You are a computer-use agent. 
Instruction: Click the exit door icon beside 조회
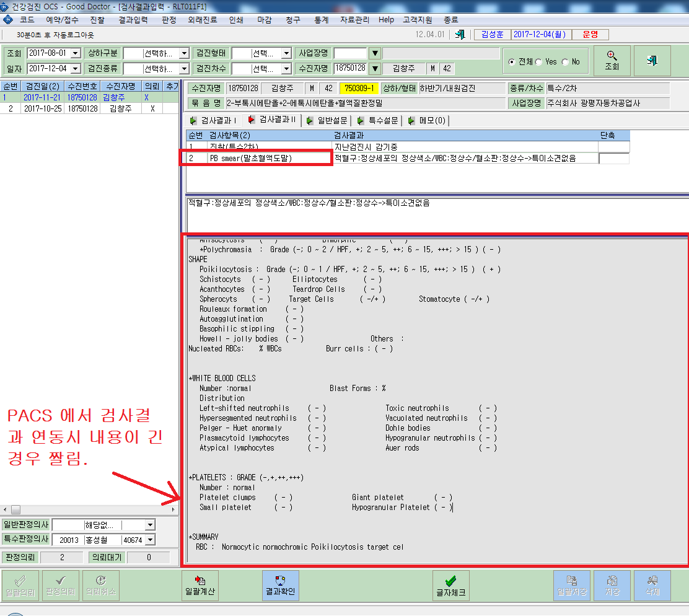coord(652,61)
